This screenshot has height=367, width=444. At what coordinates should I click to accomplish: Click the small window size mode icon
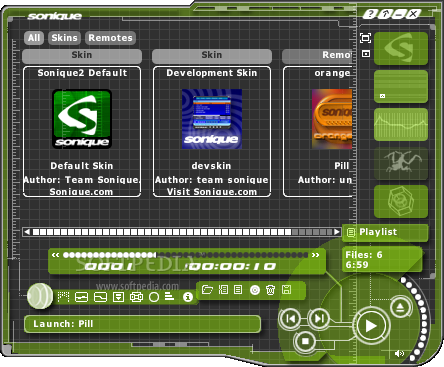(366, 54)
